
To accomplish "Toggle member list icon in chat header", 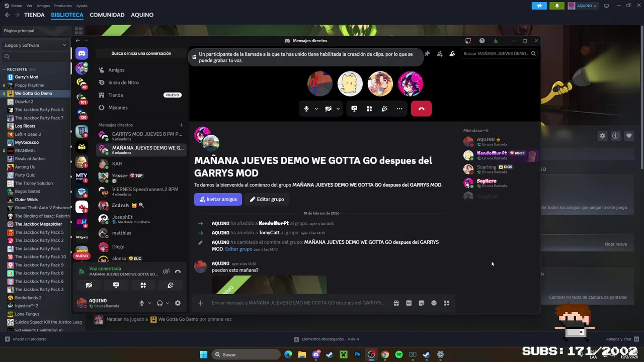I will (452, 53).
